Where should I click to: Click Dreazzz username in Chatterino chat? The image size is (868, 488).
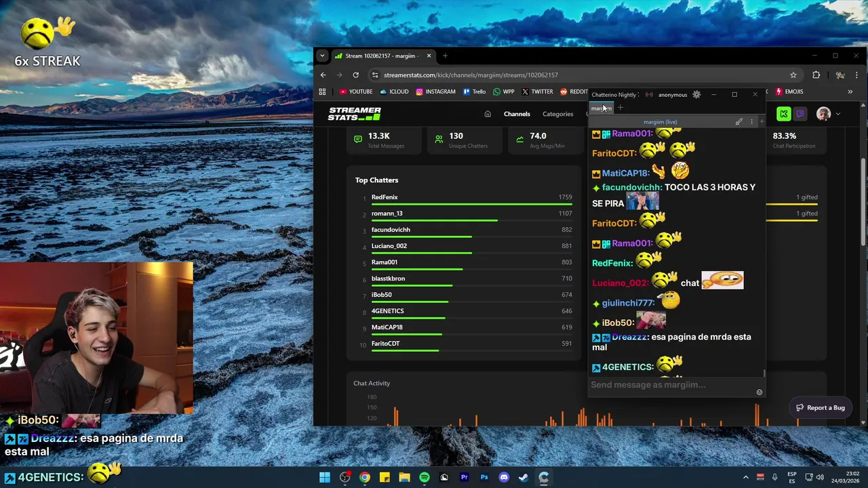pyautogui.click(x=630, y=337)
